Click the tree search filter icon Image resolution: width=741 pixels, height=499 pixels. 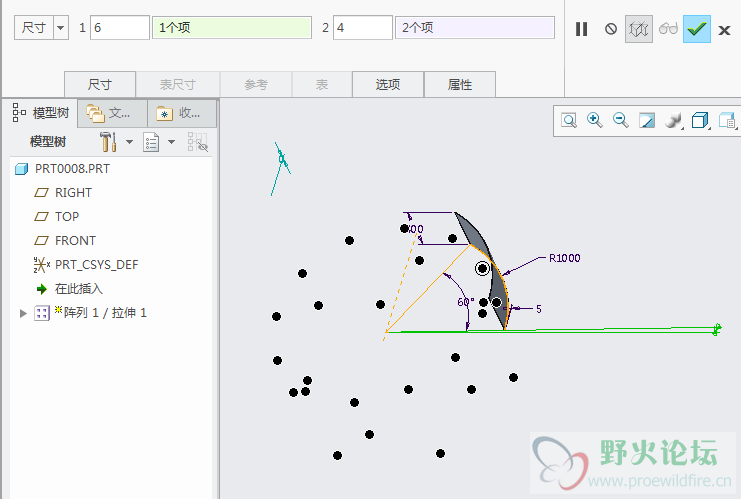(x=197, y=142)
